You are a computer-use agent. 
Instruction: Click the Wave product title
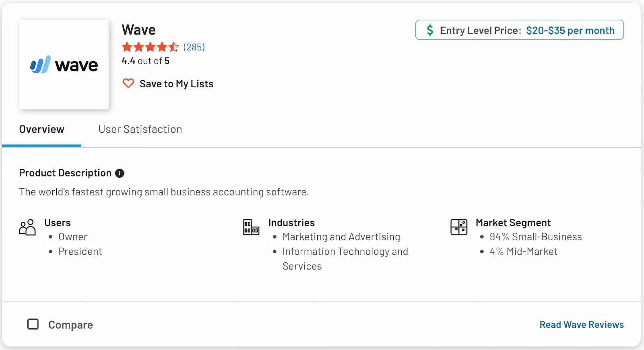click(138, 30)
